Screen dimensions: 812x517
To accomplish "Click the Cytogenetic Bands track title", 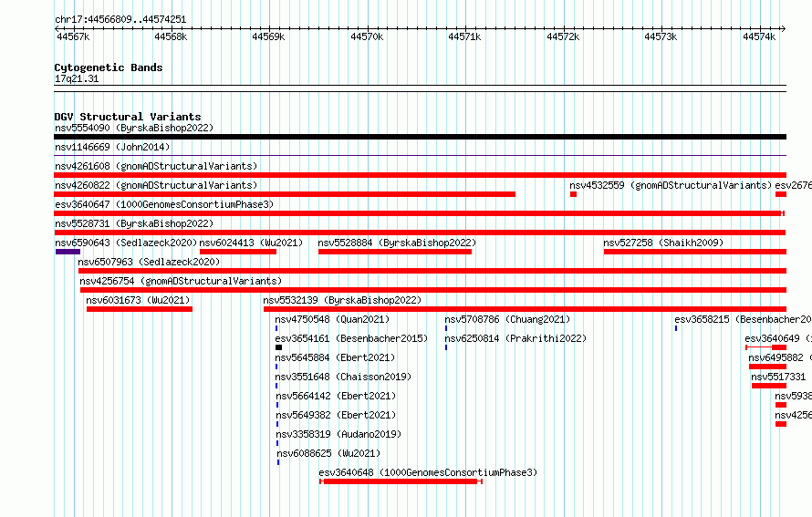I will tap(109, 67).
